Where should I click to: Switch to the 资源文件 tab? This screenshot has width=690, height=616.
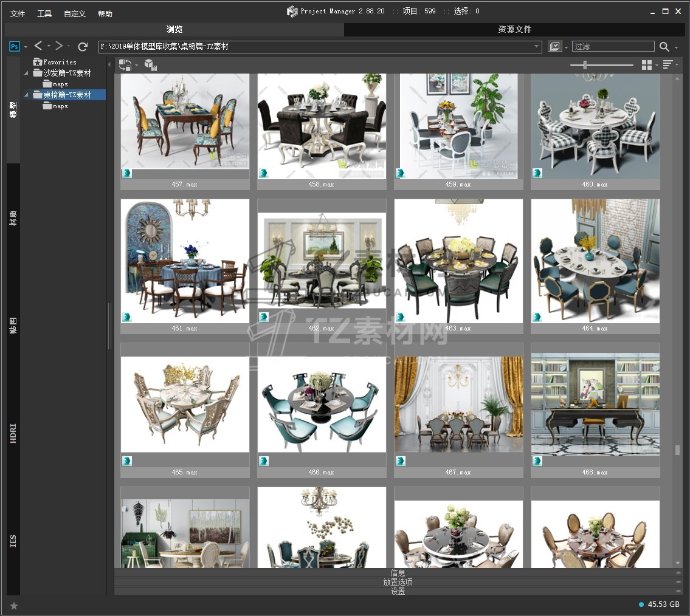pyautogui.click(x=514, y=29)
